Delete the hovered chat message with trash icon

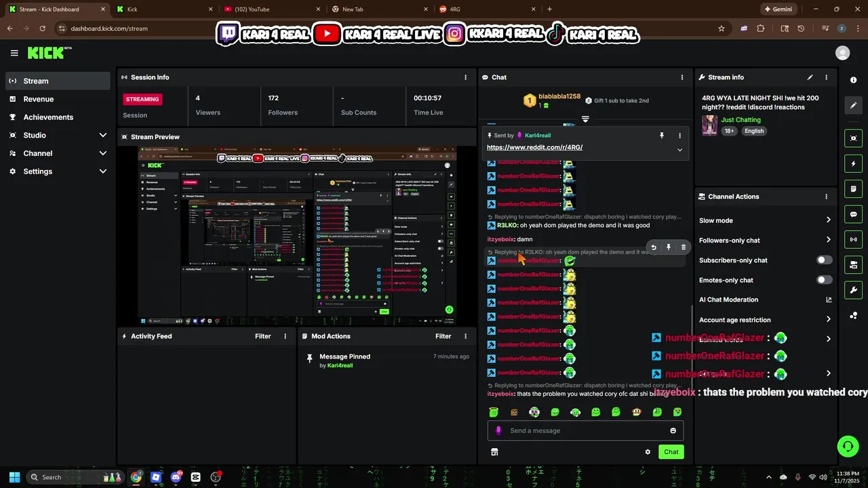(x=683, y=247)
